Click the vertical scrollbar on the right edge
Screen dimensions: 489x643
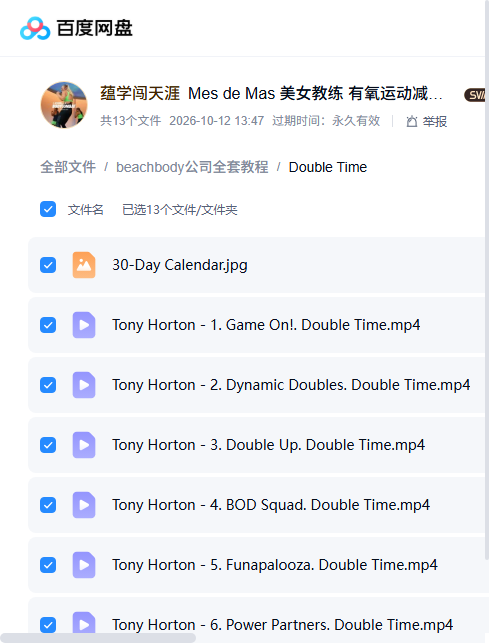pos(487,279)
